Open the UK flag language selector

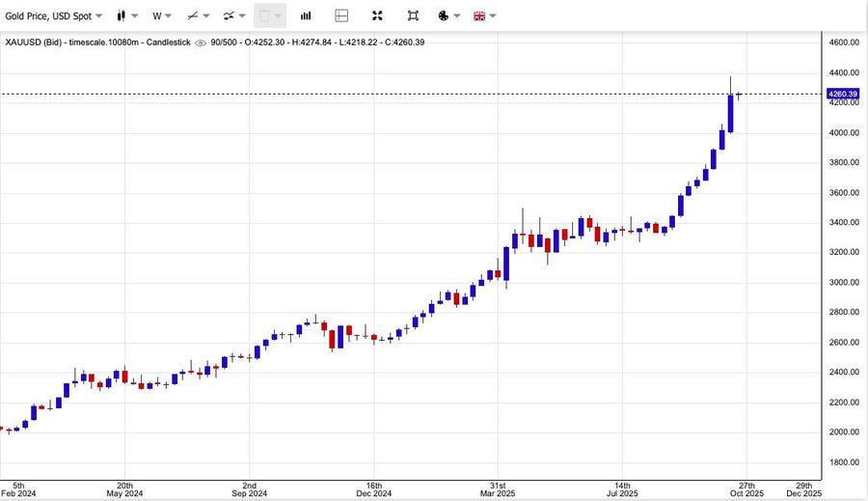[x=478, y=15]
